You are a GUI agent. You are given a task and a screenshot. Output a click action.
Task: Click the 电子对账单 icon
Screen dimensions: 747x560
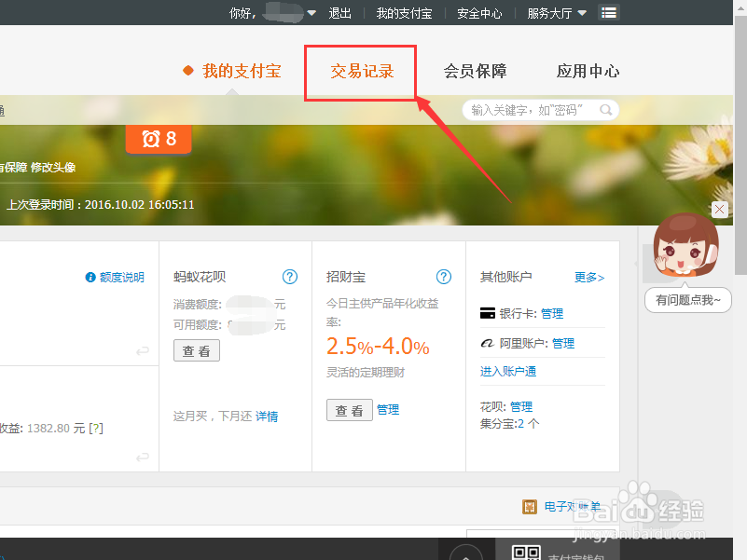pyautogui.click(x=530, y=507)
